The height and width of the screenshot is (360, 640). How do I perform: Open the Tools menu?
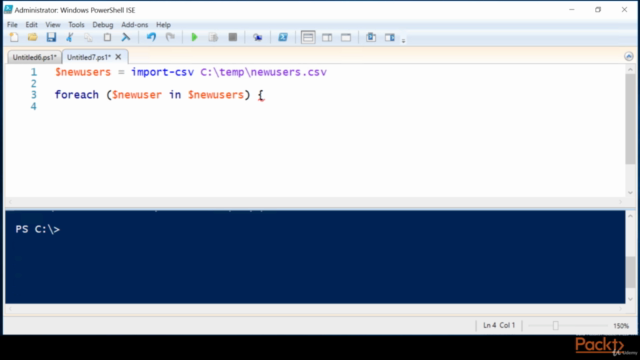tap(76, 24)
